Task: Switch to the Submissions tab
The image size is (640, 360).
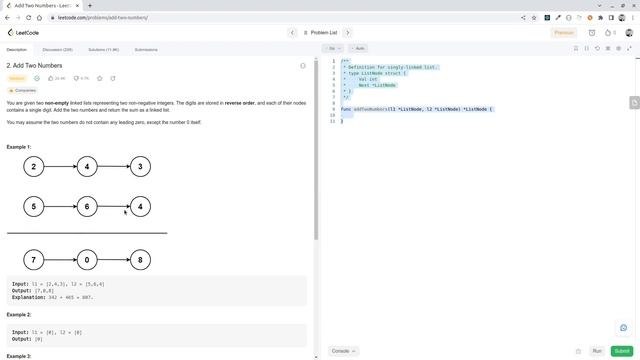Action: pos(146,50)
